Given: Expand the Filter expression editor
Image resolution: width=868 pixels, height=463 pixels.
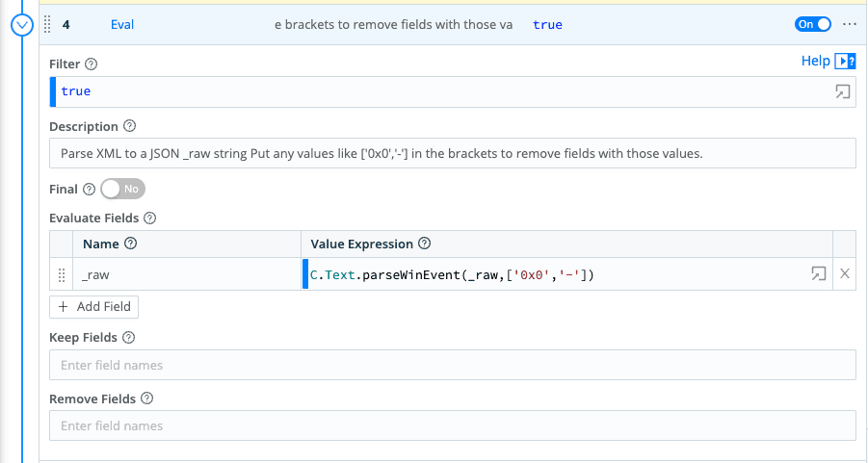Looking at the screenshot, I should tap(842, 91).
